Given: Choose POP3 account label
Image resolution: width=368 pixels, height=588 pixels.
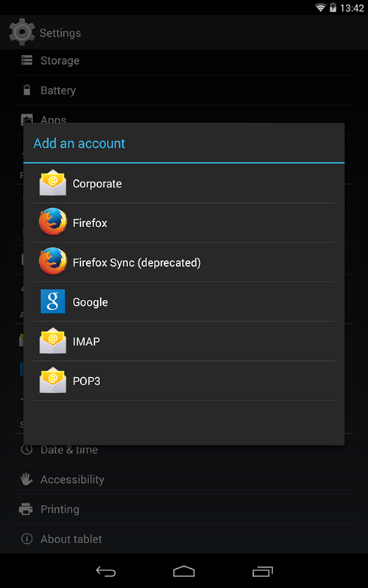Looking at the screenshot, I should point(86,381).
